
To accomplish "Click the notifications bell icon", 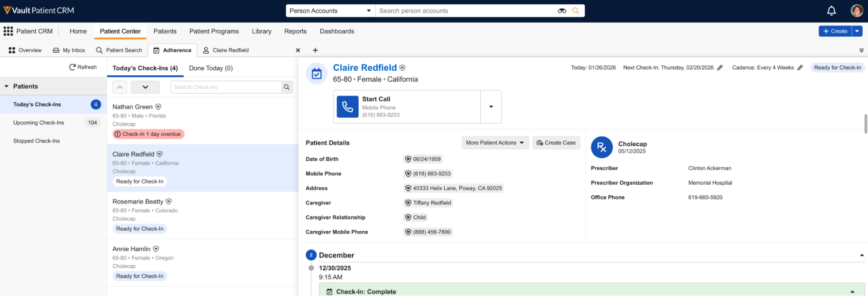I will coord(831,11).
